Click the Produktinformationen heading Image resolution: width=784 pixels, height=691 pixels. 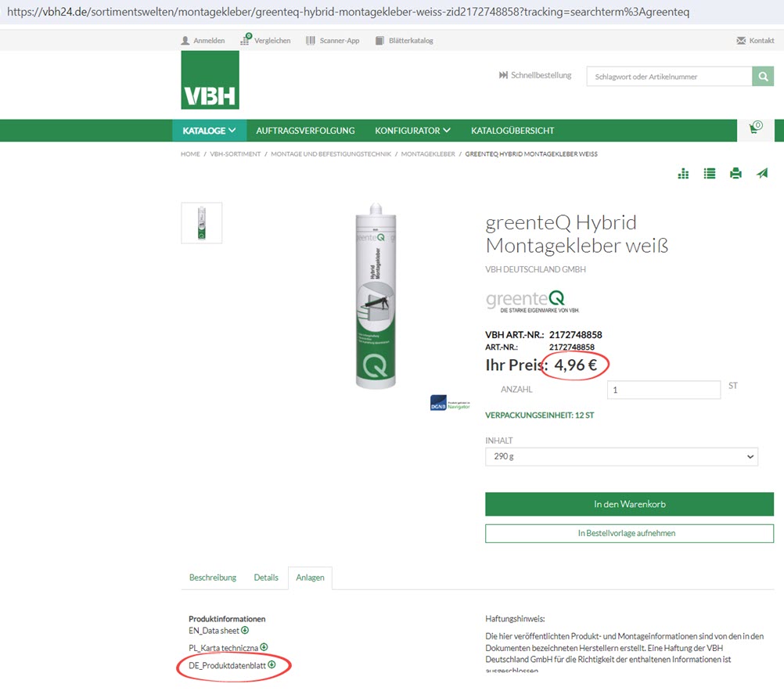click(x=227, y=619)
